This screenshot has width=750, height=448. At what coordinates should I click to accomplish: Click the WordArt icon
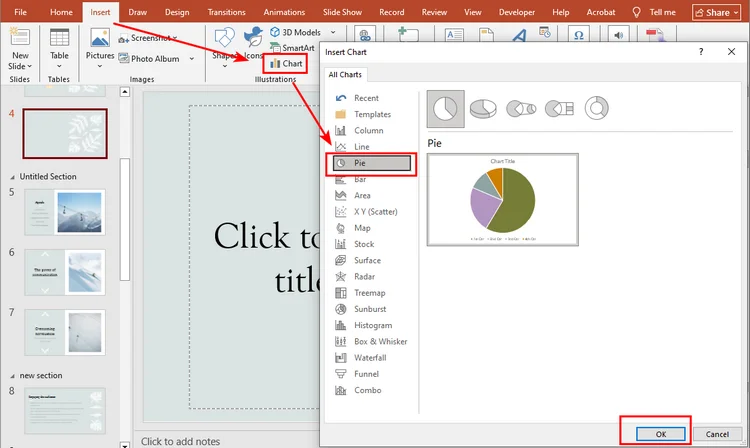point(518,35)
